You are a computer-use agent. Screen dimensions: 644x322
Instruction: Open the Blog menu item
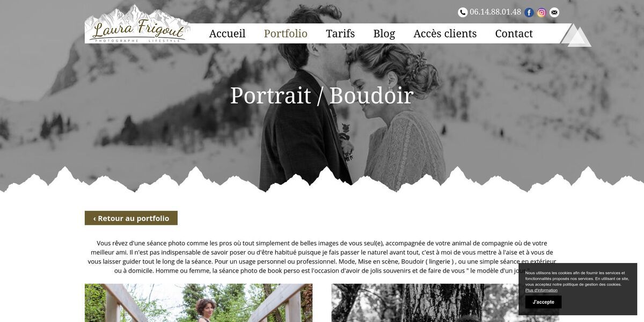click(384, 33)
